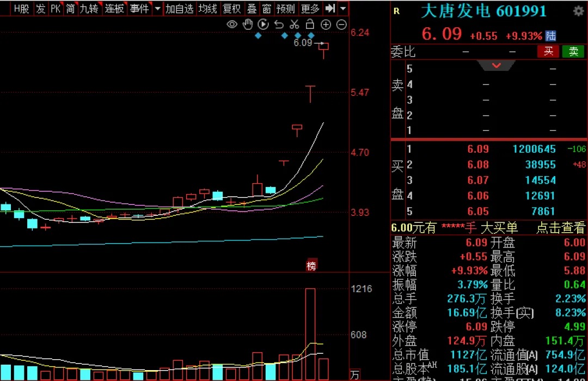Click the first blue diamond event marker
The height and width of the screenshot is (381, 588).
coord(258,35)
